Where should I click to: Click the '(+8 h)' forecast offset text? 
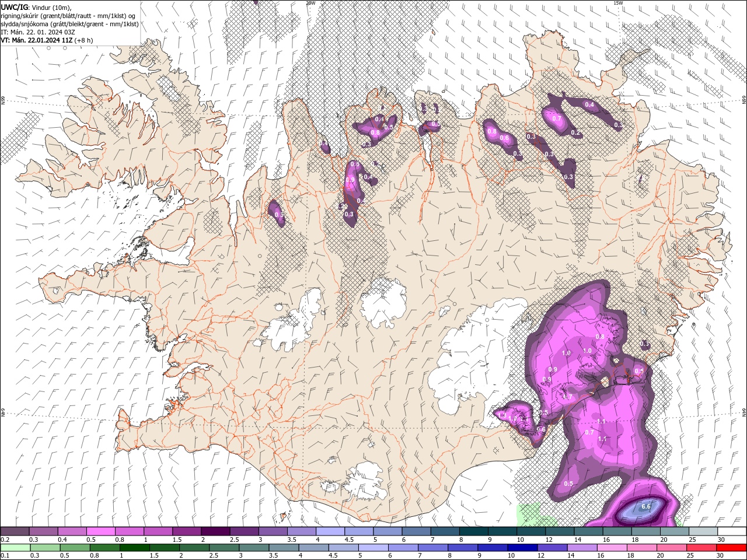[x=84, y=40]
